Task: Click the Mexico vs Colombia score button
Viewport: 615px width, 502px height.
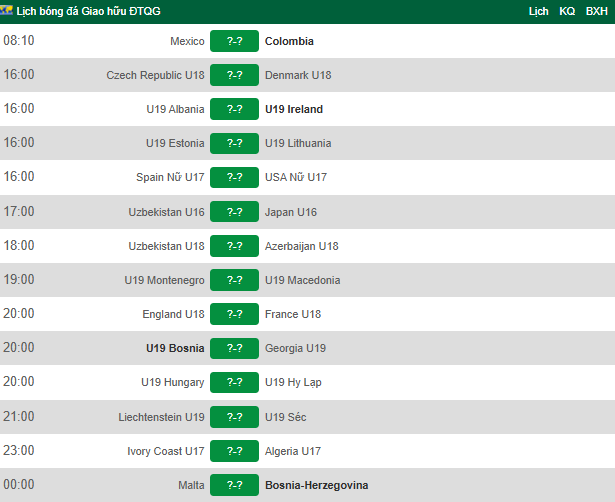Action: (235, 41)
